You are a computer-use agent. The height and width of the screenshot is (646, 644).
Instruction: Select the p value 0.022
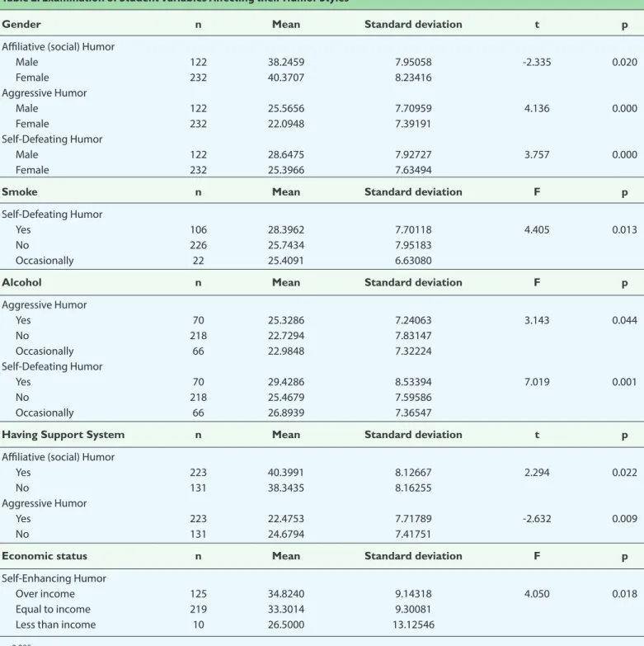[625, 473]
